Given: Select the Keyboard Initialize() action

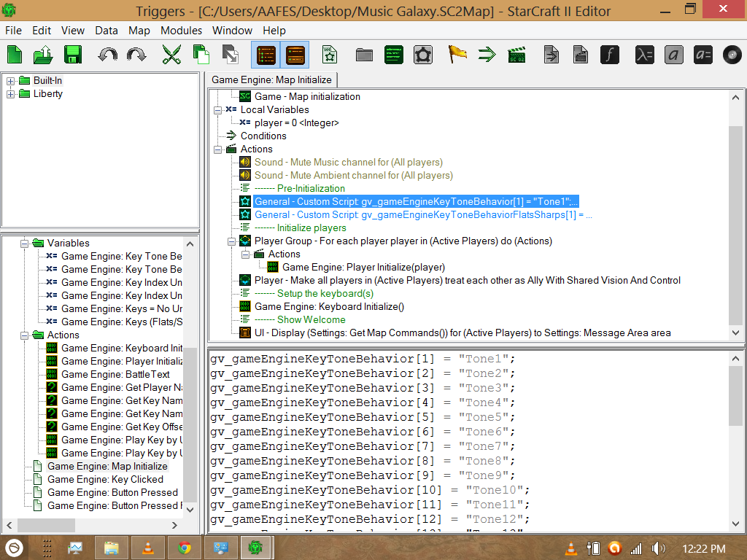Looking at the screenshot, I should (x=329, y=307).
